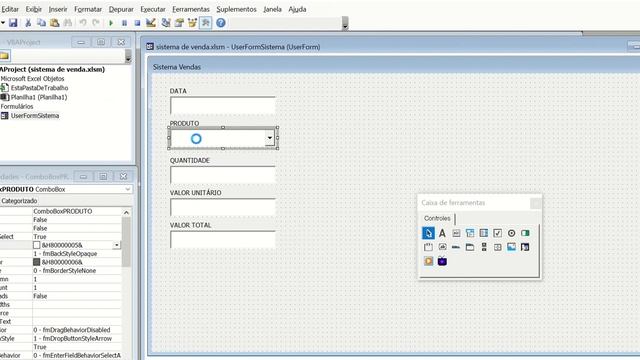The height and width of the screenshot is (360, 640).
Task: Open Properties Window toolbar icon
Action: [179, 23]
